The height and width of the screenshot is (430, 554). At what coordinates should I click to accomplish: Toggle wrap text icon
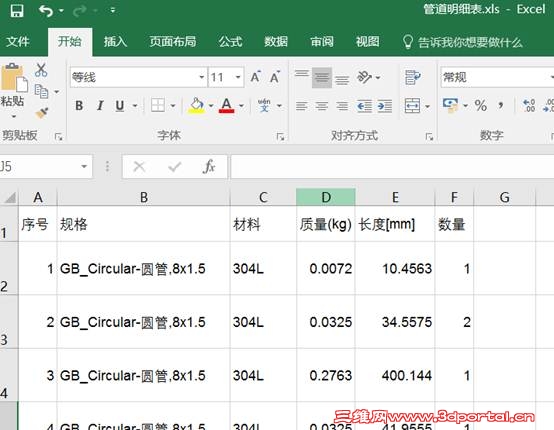click(x=412, y=77)
